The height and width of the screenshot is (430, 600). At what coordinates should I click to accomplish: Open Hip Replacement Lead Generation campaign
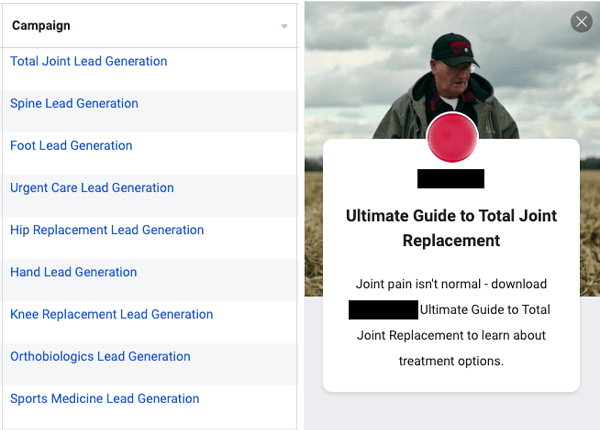tap(107, 229)
